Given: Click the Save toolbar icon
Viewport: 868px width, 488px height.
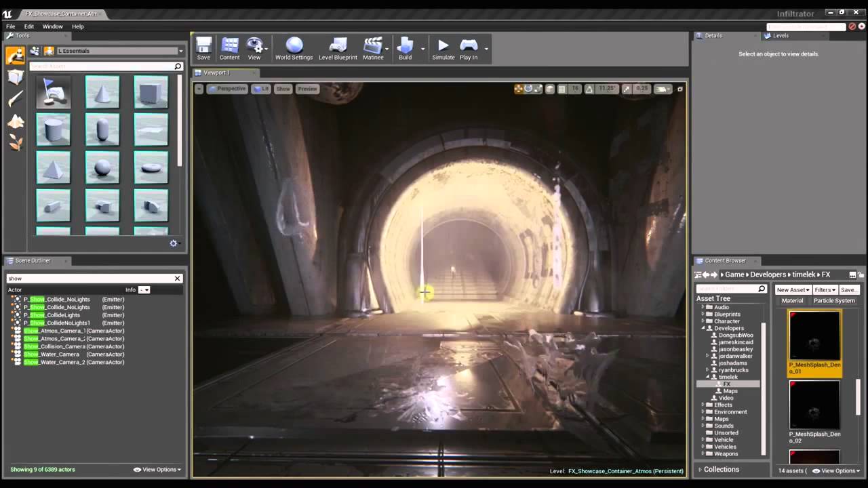Looking at the screenshot, I should 203,49.
